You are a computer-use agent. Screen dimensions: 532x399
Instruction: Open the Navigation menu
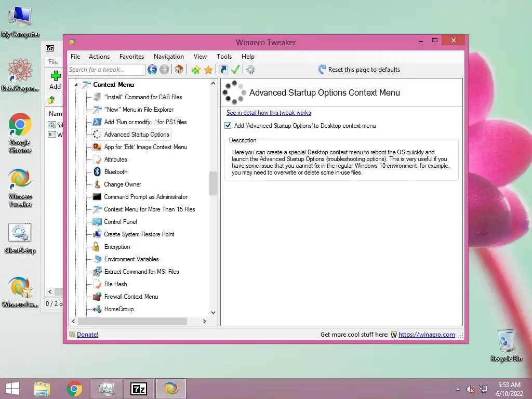pyautogui.click(x=169, y=57)
